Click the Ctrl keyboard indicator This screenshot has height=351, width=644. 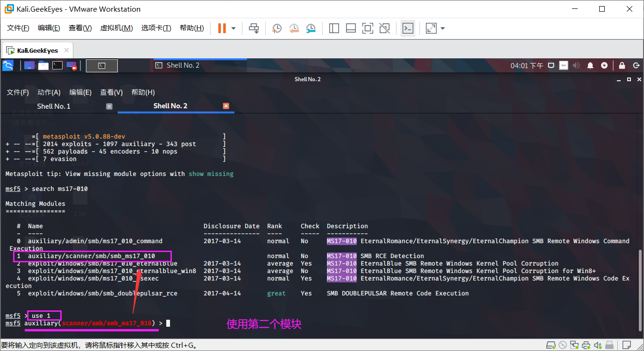tap(564, 66)
